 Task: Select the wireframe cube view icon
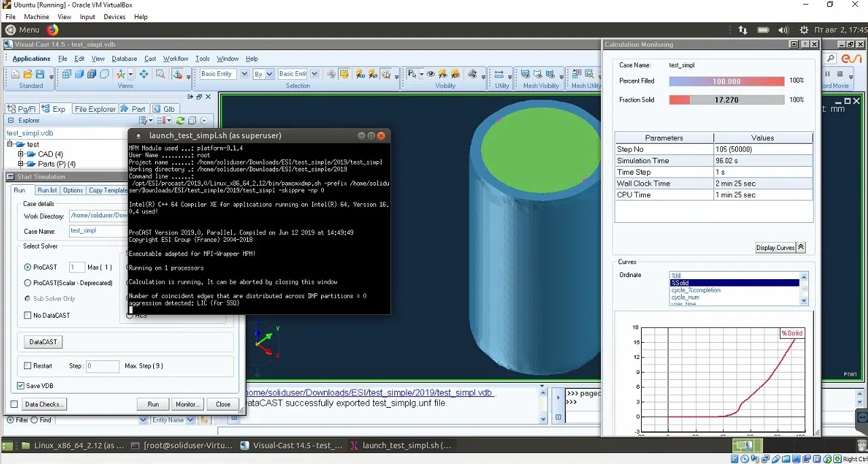tap(67, 75)
